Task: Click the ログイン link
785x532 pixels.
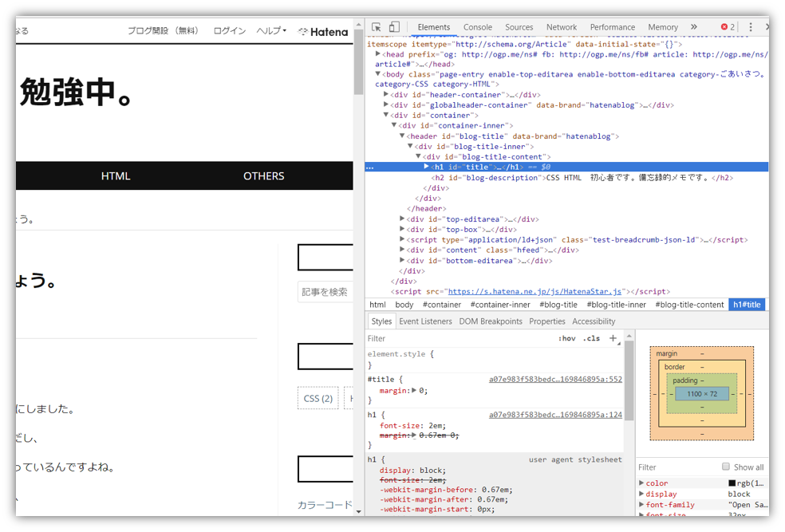Action: pyautogui.click(x=230, y=31)
